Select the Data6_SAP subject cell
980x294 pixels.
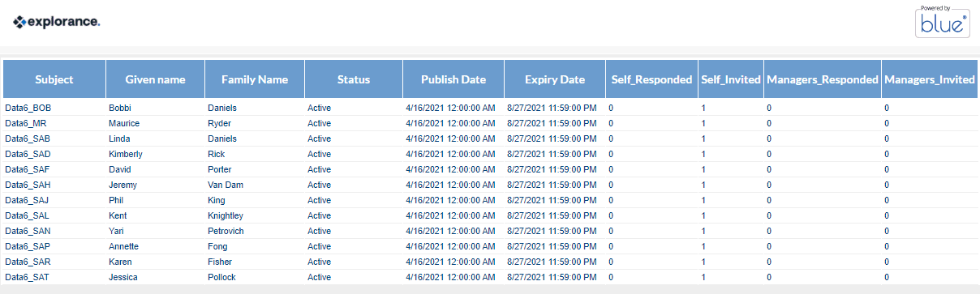pyautogui.click(x=28, y=246)
